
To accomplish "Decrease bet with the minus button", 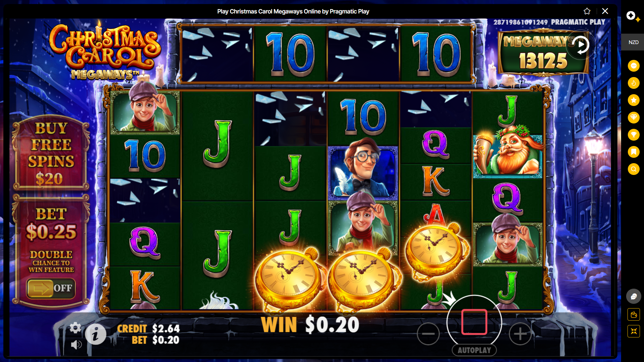I will 428,334.
